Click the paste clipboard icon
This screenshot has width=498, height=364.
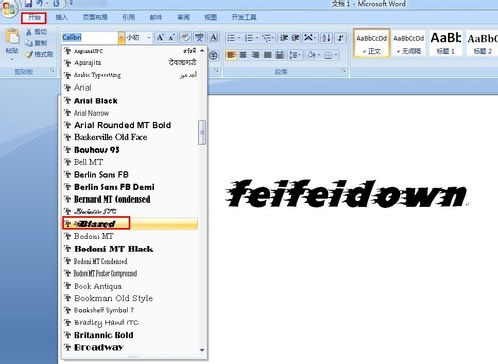pyautogui.click(x=12, y=37)
